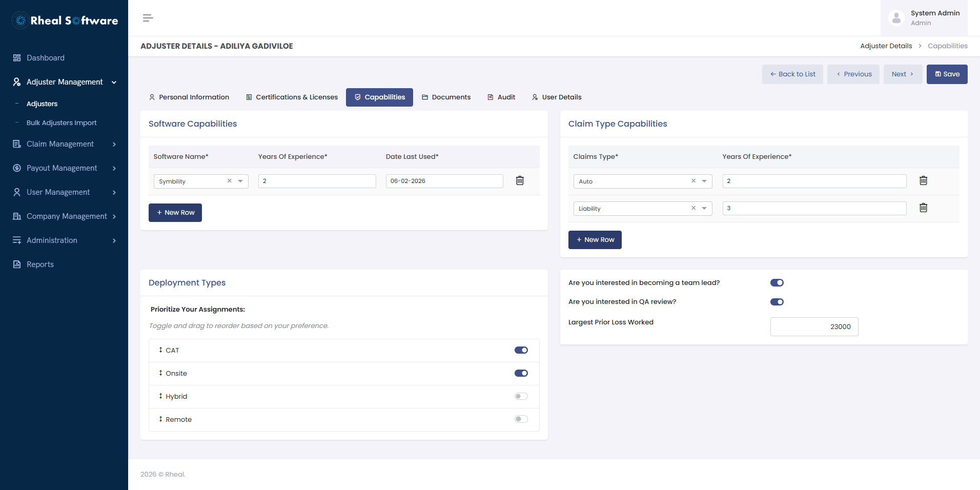Open Reports from the sidebar
Image resolution: width=980 pixels, height=490 pixels.
(40, 264)
